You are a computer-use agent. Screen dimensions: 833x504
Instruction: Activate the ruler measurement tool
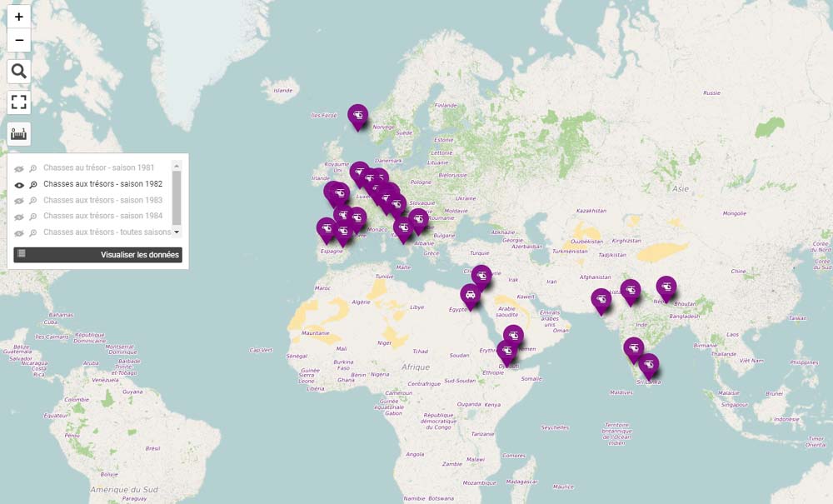[x=19, y=133]
